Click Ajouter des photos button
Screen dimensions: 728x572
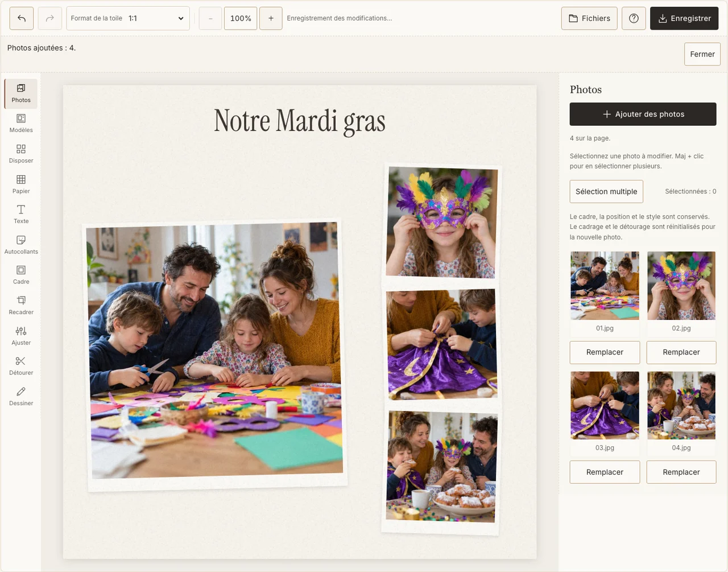(643, 114)
